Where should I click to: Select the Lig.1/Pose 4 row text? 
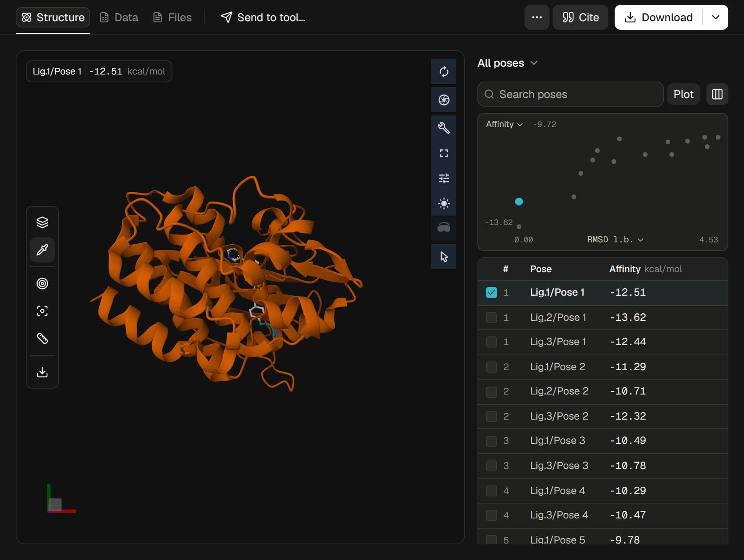pyautogui.click(x=557, y=491)
